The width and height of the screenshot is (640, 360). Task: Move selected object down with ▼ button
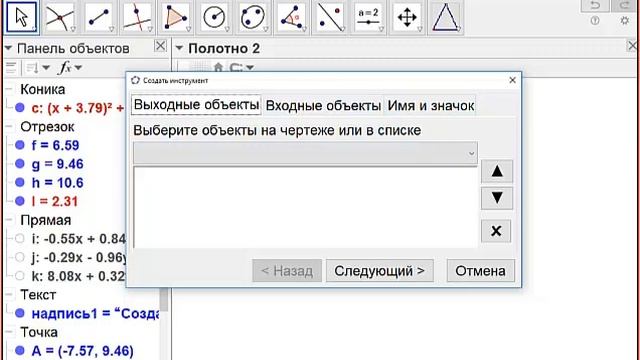point(497,198)
